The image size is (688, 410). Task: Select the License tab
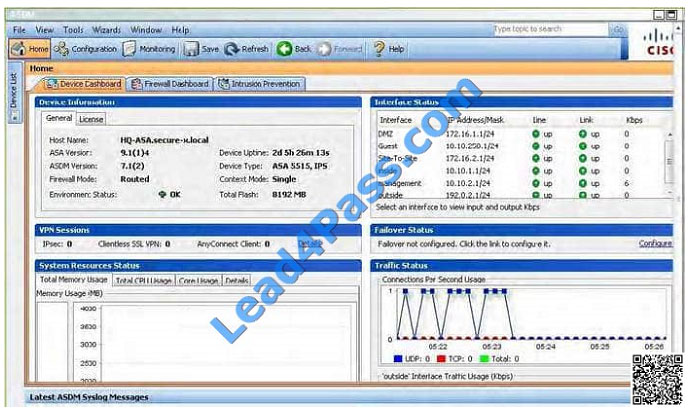coord(91,119)
